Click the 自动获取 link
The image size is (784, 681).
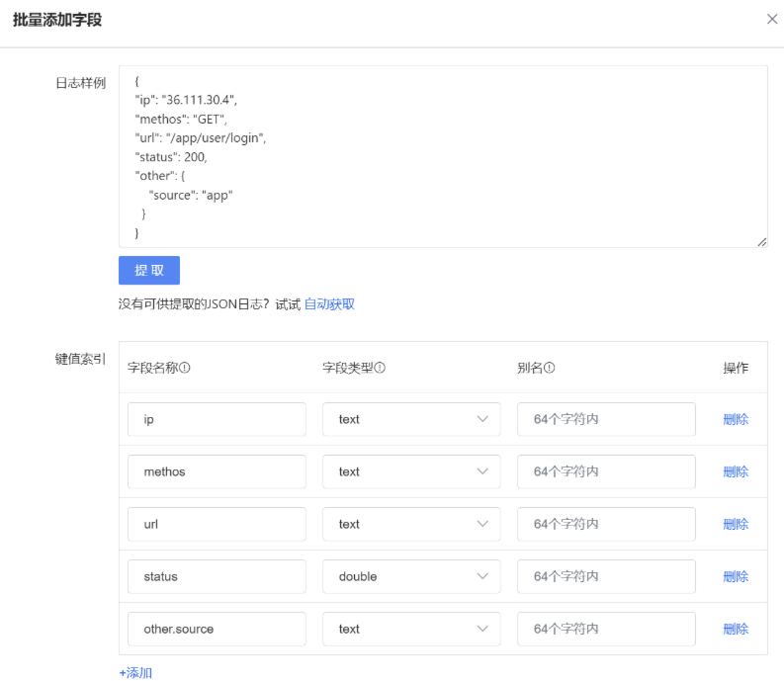tap(329, 304)
